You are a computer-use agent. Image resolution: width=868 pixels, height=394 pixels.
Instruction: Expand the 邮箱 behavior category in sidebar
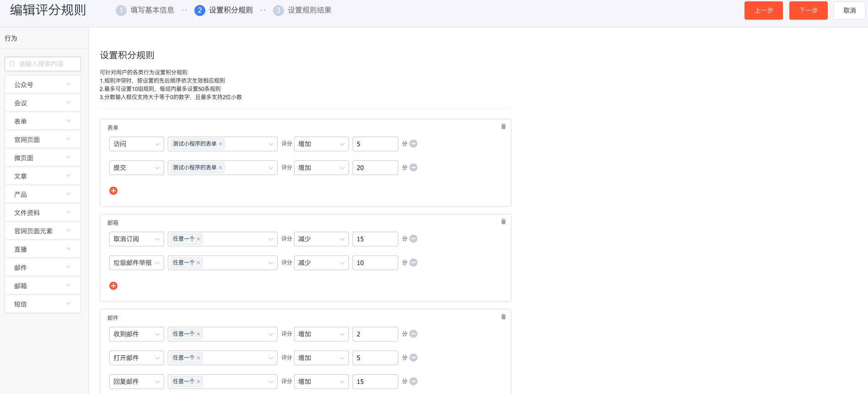[x=43, y=286]
